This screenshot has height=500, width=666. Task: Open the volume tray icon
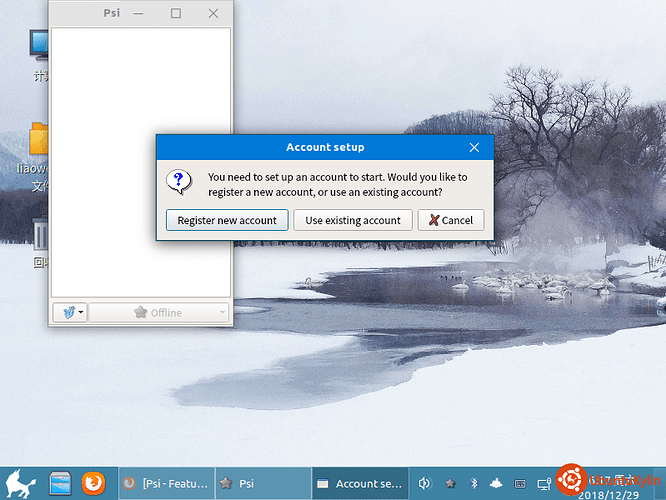point(424,483)
